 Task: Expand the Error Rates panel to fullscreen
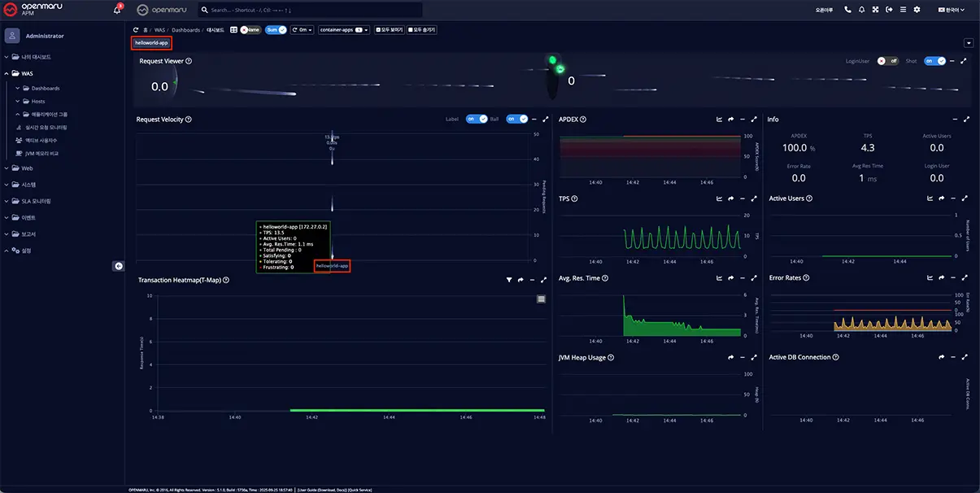pyautogui.click(x=965, y=277)
